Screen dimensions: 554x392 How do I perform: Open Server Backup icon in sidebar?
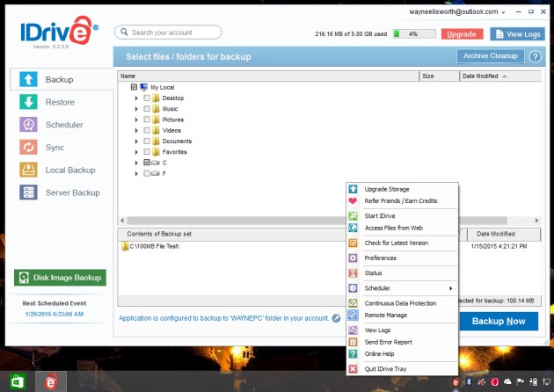tap(28, 192)
